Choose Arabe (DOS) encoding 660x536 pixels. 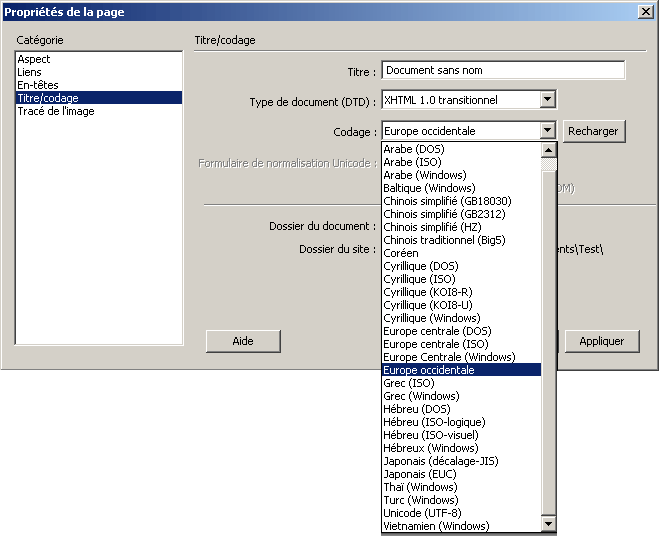461,149
